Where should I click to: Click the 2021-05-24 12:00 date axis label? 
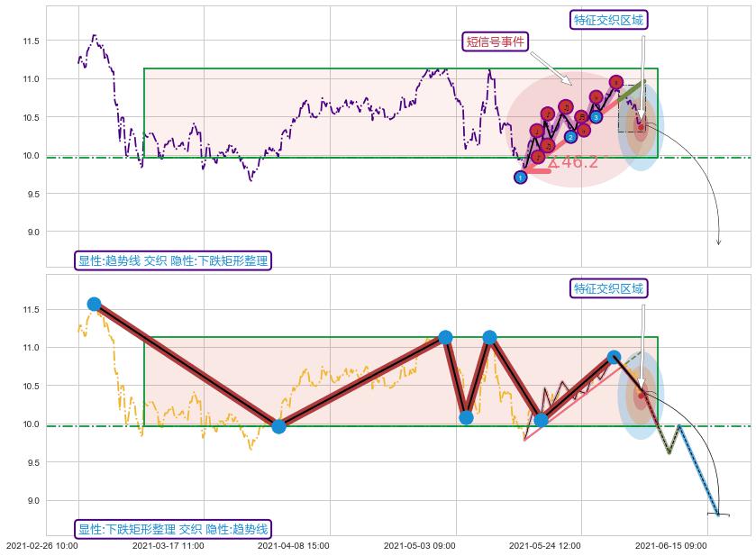tap(545, 545)
